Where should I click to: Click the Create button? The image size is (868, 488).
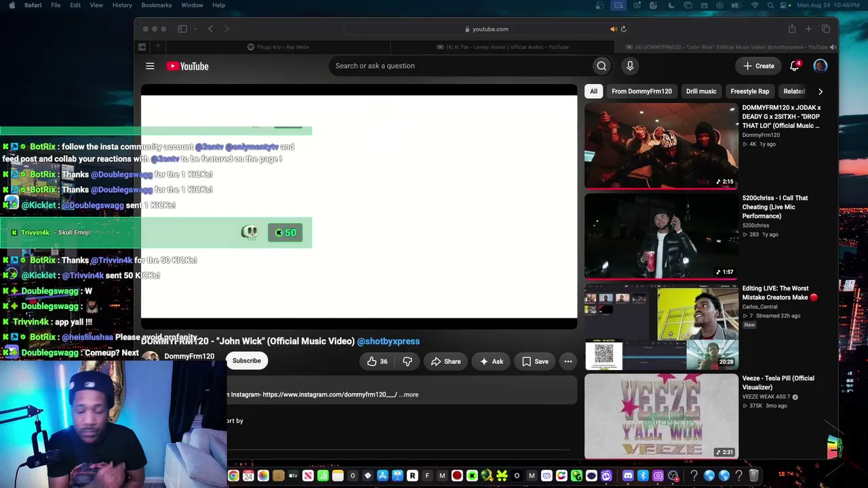[x=758, y=66]
